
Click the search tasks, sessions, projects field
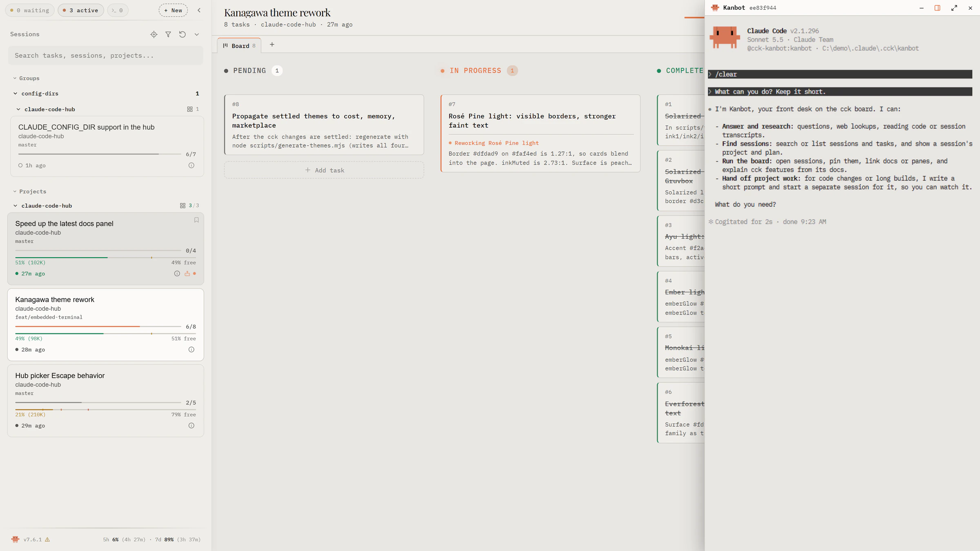coord(105,56)
